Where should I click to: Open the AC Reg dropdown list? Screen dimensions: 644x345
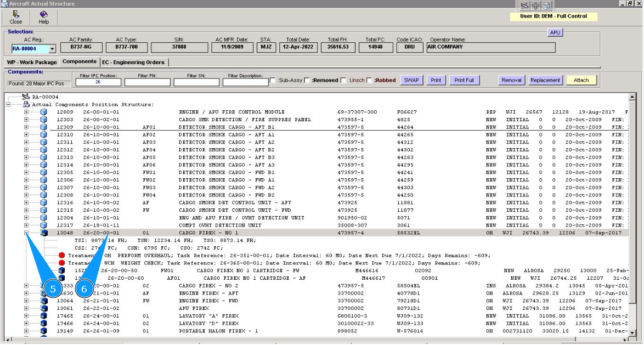(x=52, y=49)
